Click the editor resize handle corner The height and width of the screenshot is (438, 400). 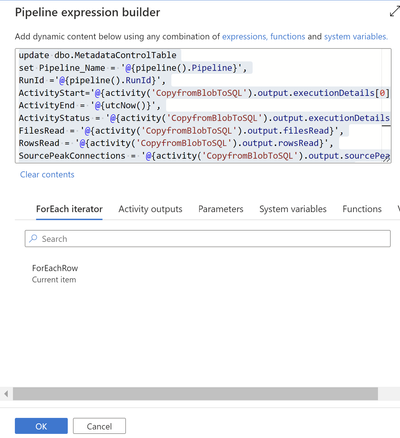click(x=387, y=159)
